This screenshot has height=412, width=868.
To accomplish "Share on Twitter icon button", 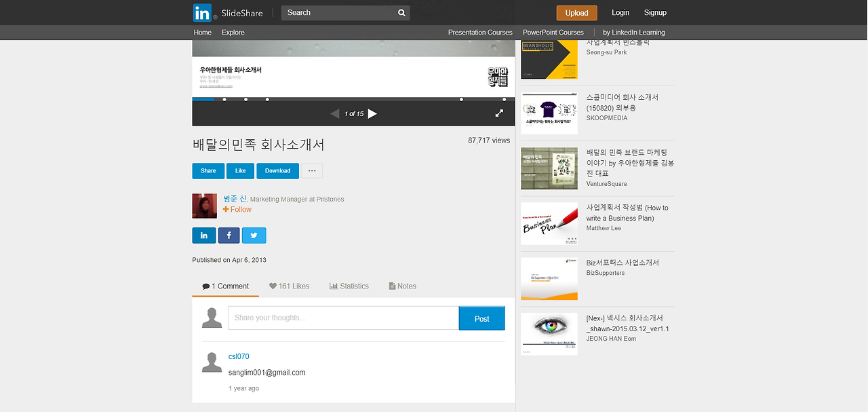I will click(x=254, y=236).
